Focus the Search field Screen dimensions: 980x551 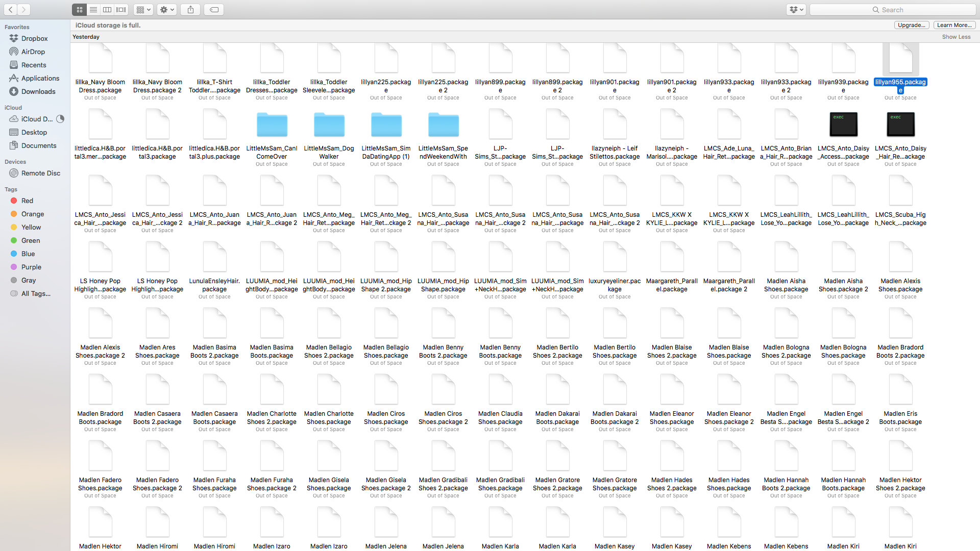coord(893,10)
